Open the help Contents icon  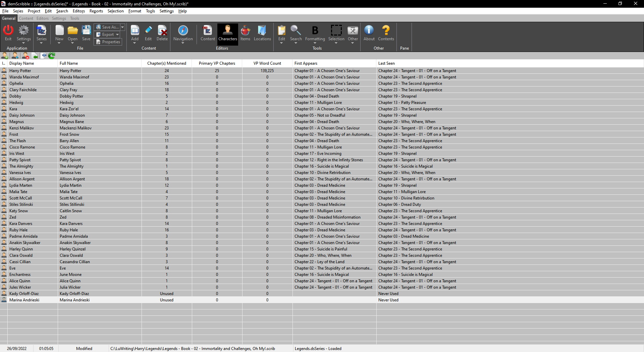(x=386, y=31)
